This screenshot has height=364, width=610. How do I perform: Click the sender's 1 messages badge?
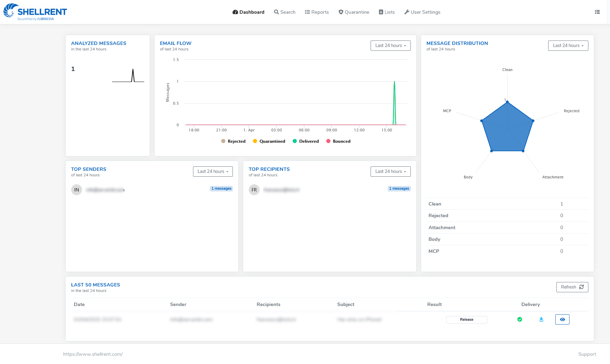point(221,189)
